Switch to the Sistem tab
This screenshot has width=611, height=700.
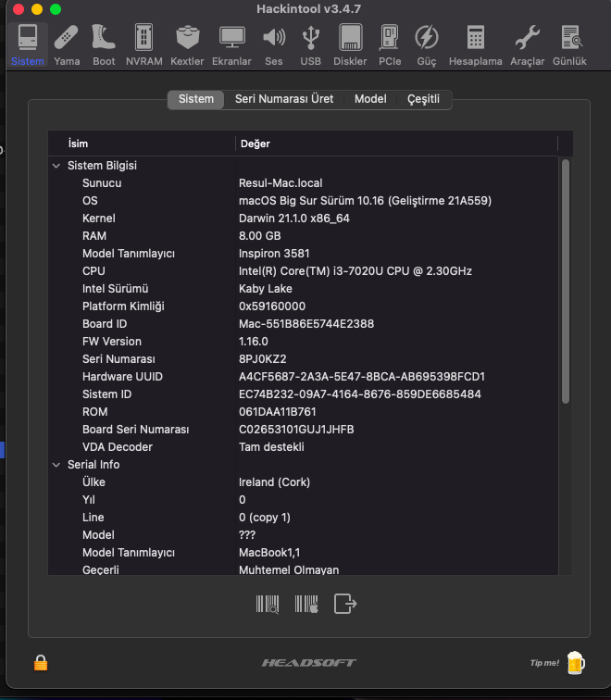coord(196,99)
